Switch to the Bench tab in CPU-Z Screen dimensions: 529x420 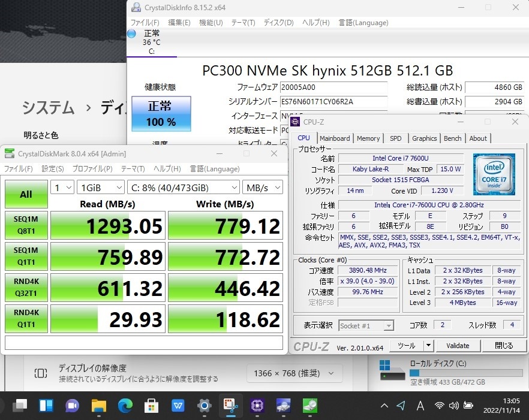pos(452,138)
